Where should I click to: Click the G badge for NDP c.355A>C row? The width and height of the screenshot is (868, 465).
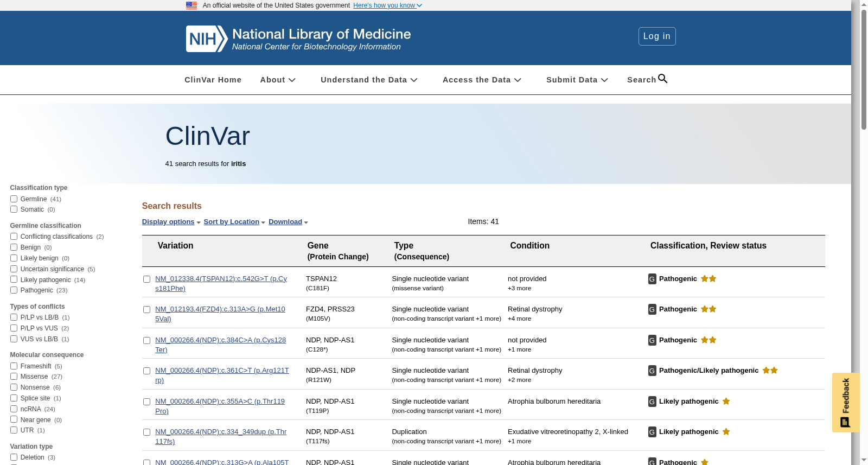click(x=652, y=402)
